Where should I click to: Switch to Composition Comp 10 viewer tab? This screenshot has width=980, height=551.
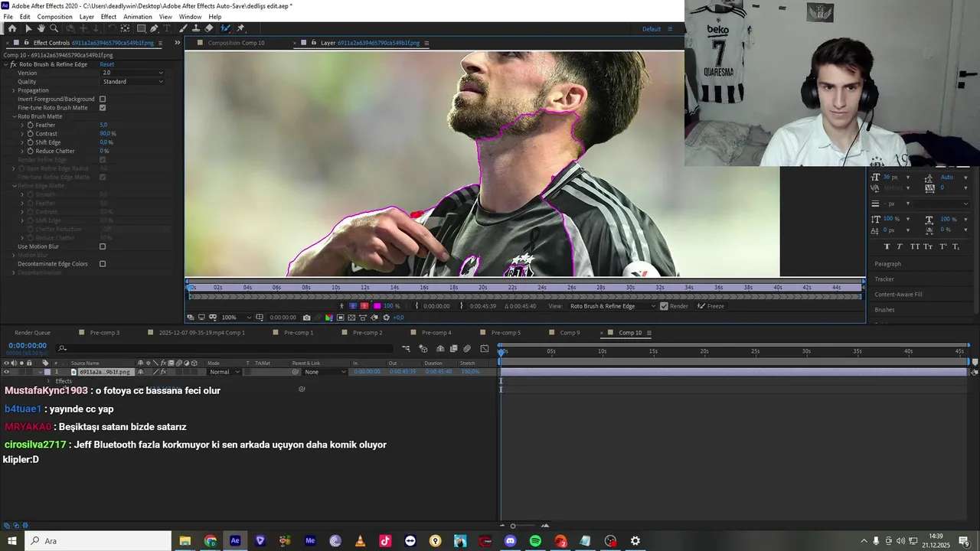pyautogui.click(x=236, y=43)
